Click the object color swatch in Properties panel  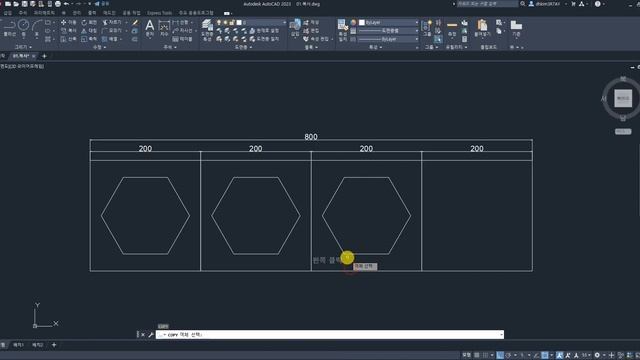(x=362, y=22)
